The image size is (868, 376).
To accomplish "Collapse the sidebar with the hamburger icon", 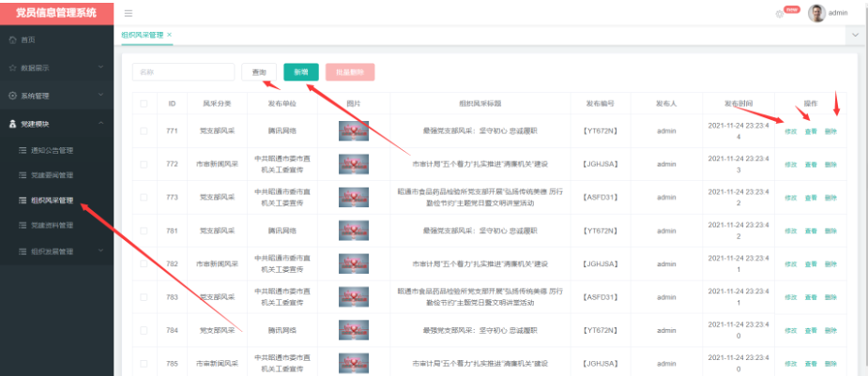I will (x=129, y=13).
